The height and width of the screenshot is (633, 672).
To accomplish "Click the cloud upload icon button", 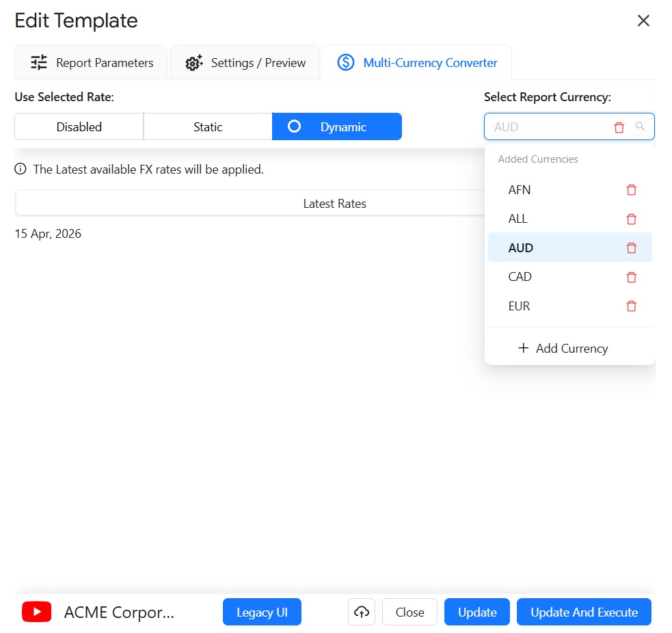I will pos(362,612).
